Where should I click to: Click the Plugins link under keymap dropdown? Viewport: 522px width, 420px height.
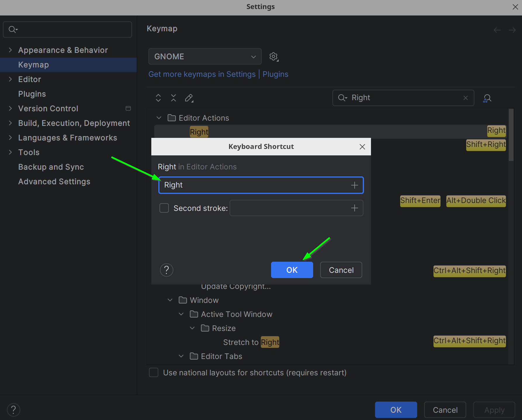(275, 74)
